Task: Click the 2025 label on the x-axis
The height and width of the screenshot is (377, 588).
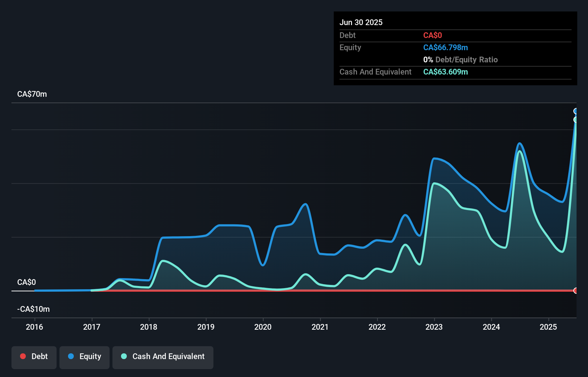Action: coord(548,327)
